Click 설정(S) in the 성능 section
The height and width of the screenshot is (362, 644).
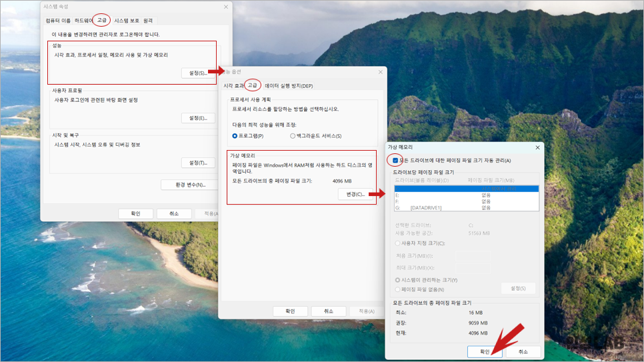198,73
